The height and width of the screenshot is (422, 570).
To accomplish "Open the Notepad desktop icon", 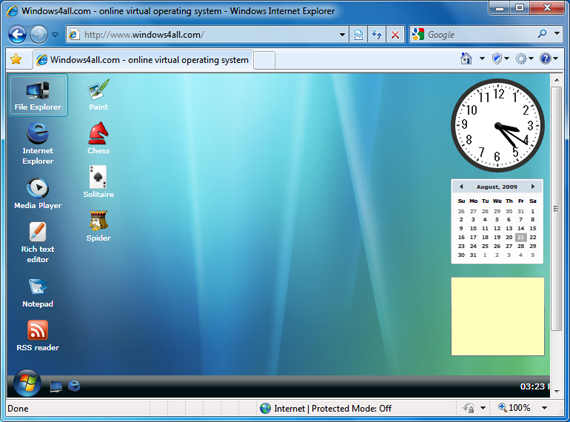I will point(38,293).
